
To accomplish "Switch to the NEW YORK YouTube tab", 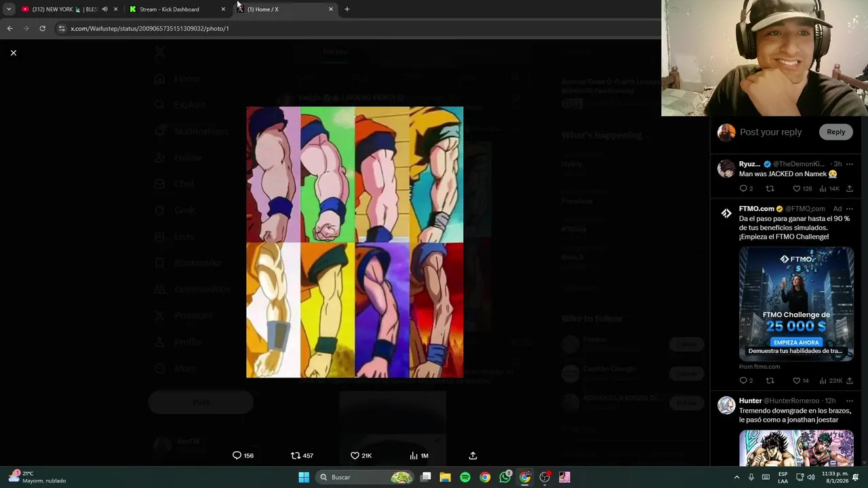I will pyautogui.click(x=64, y=9).
